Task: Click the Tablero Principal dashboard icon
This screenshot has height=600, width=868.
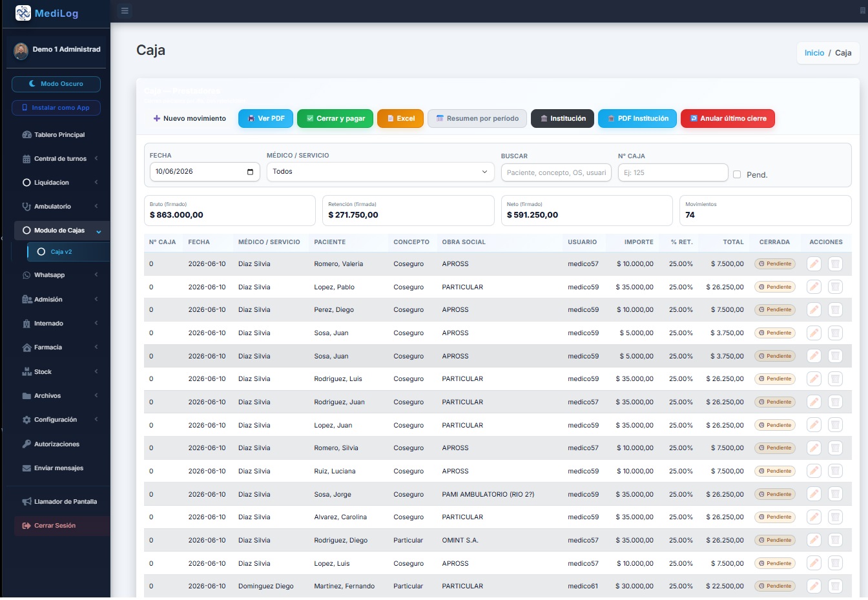Action: (26, 135)
